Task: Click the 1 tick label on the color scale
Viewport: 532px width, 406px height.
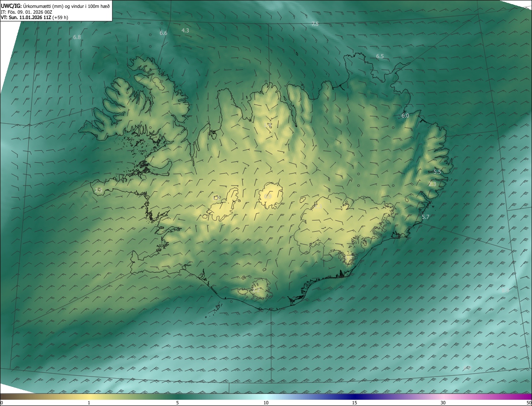Action: pyautogui.click(x=89, y=403)
